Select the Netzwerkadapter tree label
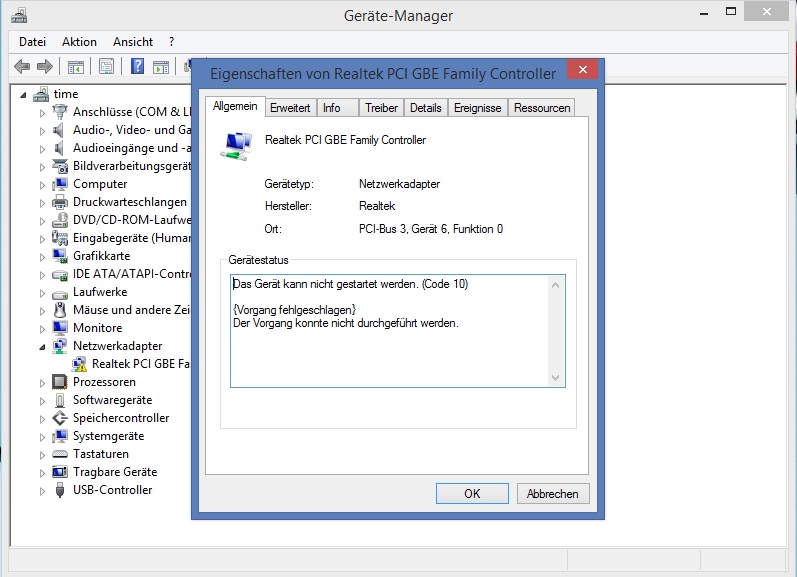 [117, 346]
